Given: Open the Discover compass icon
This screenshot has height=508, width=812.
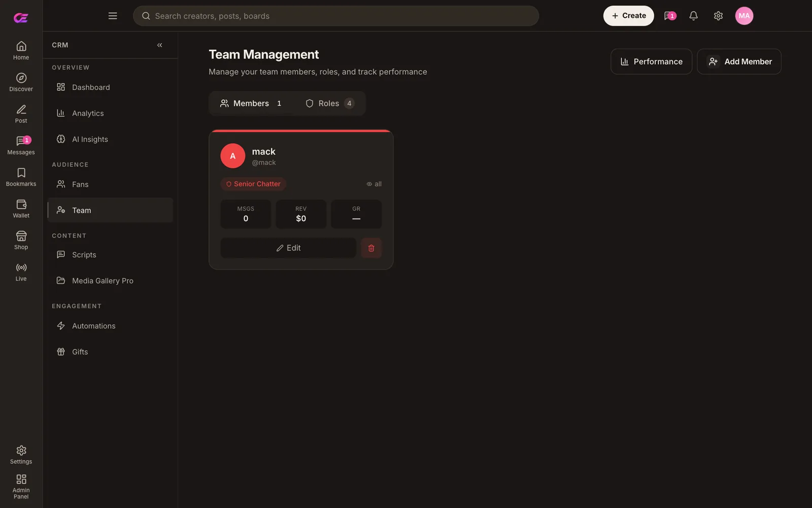Looking at the screenshot, I should pyautogui.click(x=21, y=82).
